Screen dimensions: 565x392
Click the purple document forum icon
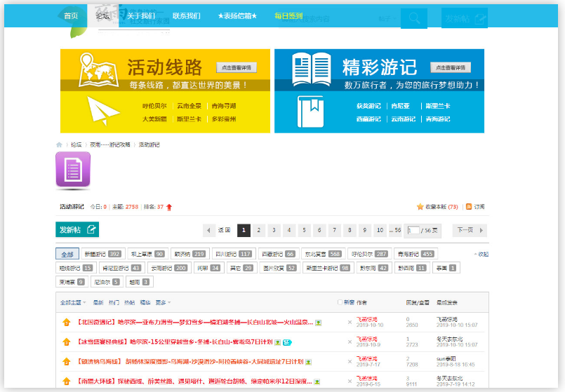point(74,170)
